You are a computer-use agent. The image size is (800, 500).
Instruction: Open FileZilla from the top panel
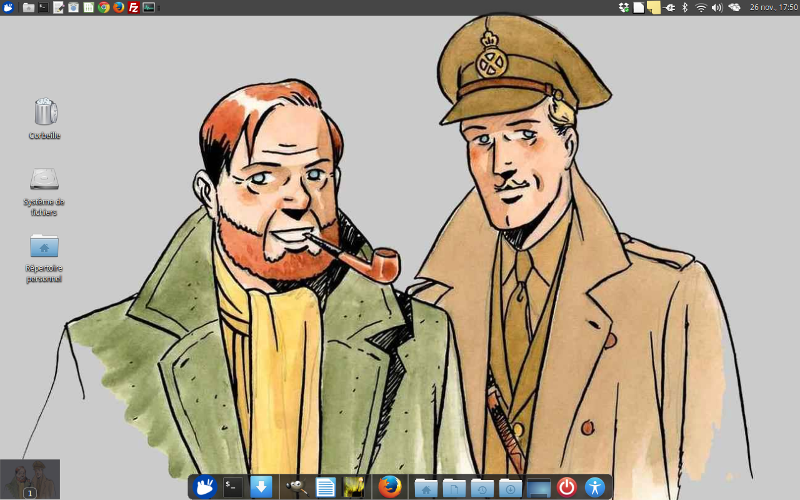133,7
